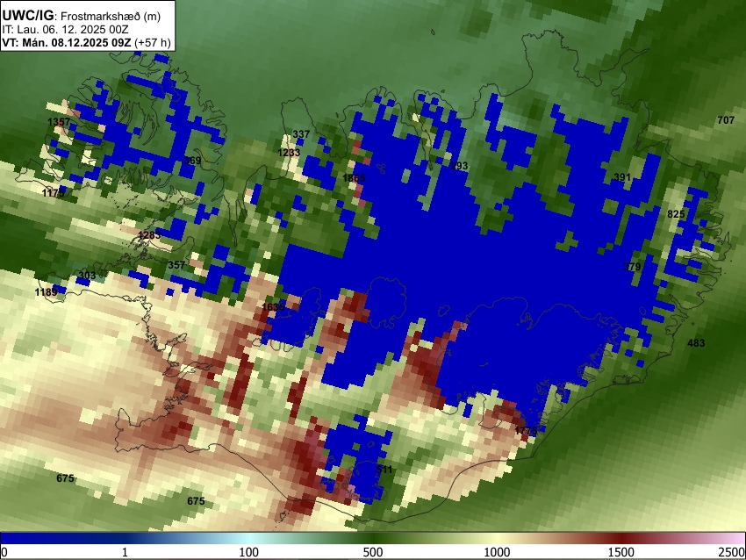This screenshot has height=560, width=746.
Task: Click the map value 337
Action: [x=301, y=134]
